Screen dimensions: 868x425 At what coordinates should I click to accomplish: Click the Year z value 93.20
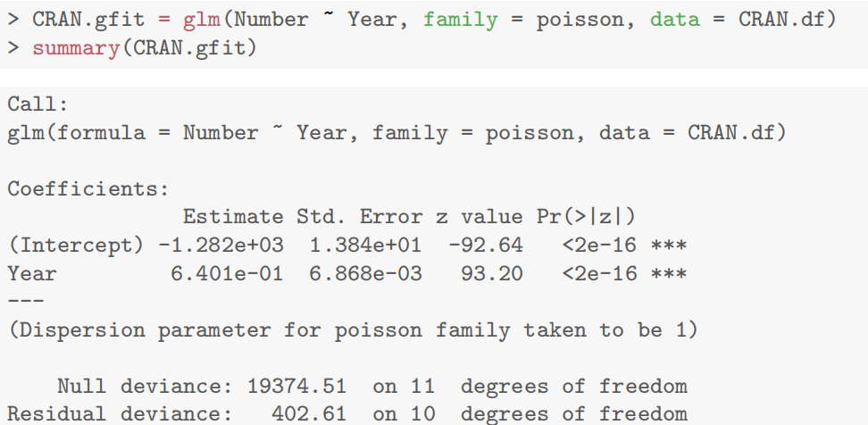tap(491, 273)
